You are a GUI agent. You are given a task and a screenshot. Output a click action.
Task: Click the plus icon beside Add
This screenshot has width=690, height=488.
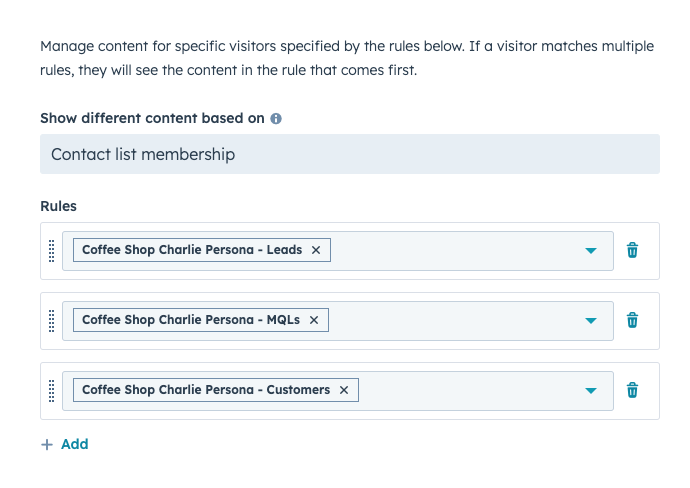click(x=47, y=445)
